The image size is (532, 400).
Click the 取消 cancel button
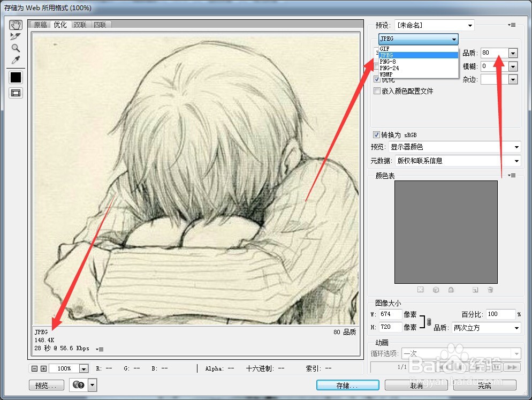pos(416,385)
